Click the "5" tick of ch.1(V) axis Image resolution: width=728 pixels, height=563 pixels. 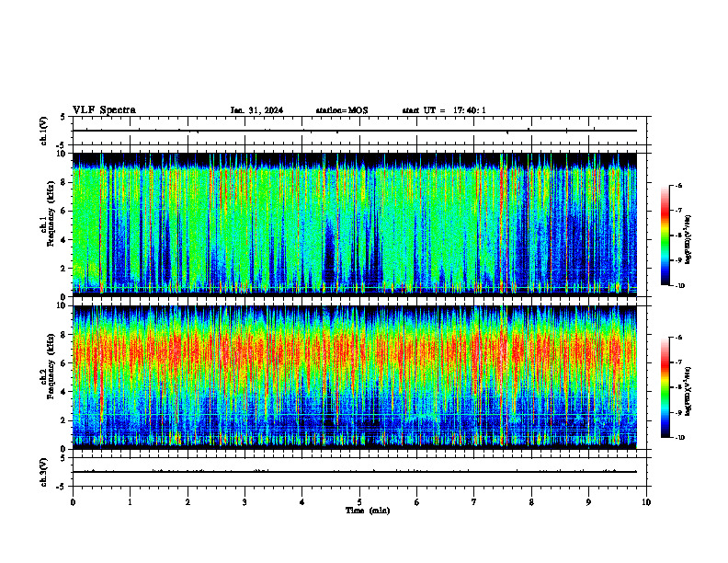click(x=64, y=117)
